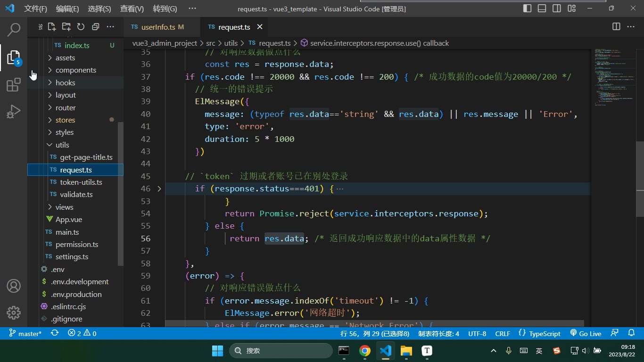Screen dimensions: 644x362
Task: Toggle secondary side bar layout button
Action: [x=557, y=8]
